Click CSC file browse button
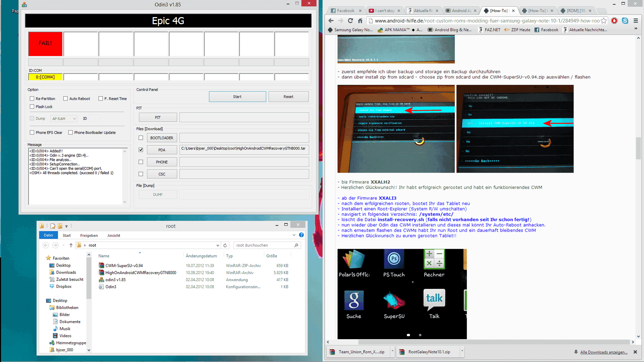Screen dimensions: 644x362 162,174
